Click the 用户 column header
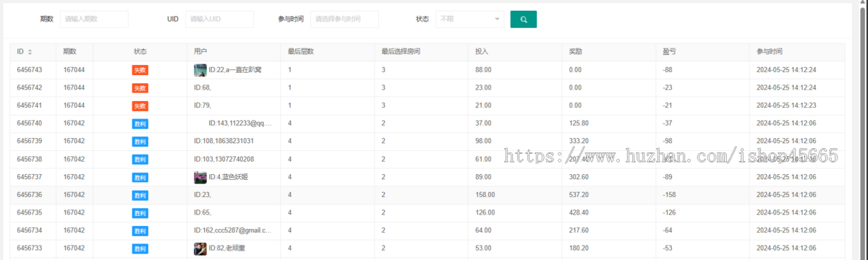868x260 pixels. (x=200, y=52)
